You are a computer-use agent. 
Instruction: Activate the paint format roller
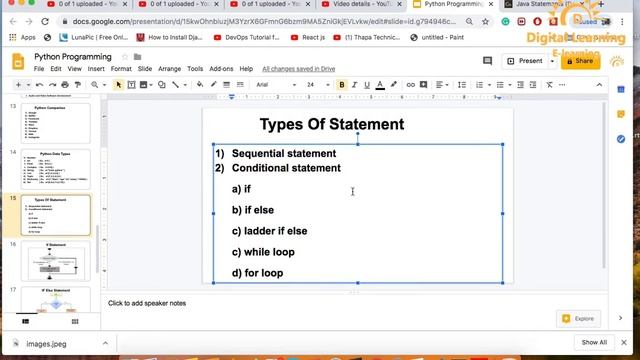tap(78, 85)
